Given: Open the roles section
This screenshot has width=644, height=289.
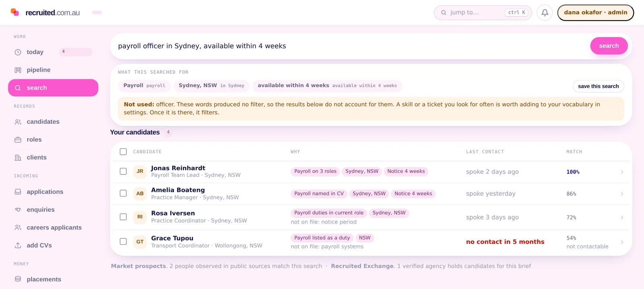Looking at the screenshot, I should coord(53,140).
